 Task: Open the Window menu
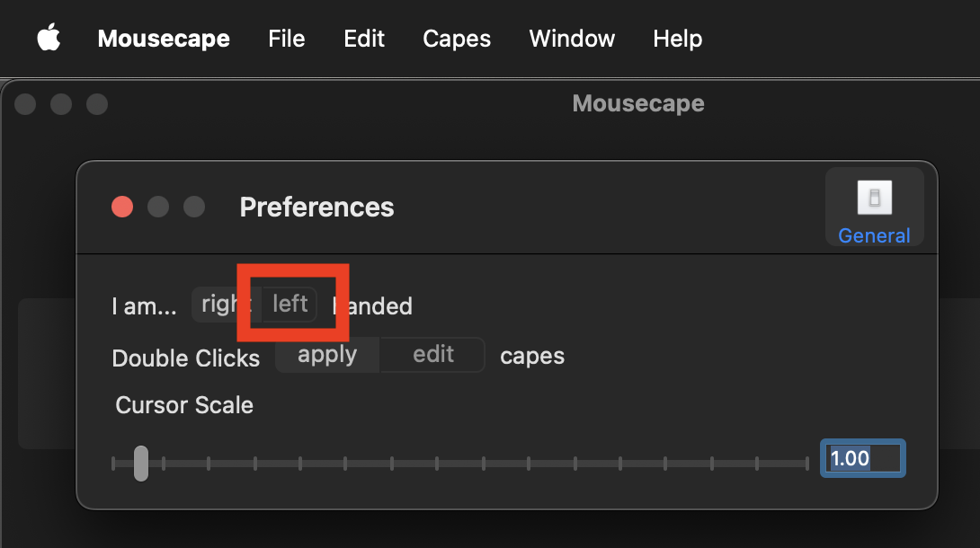(x=572, y=39)
